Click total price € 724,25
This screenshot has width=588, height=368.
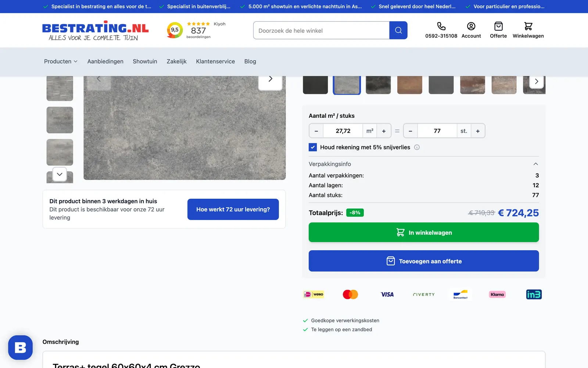point(518,213)
